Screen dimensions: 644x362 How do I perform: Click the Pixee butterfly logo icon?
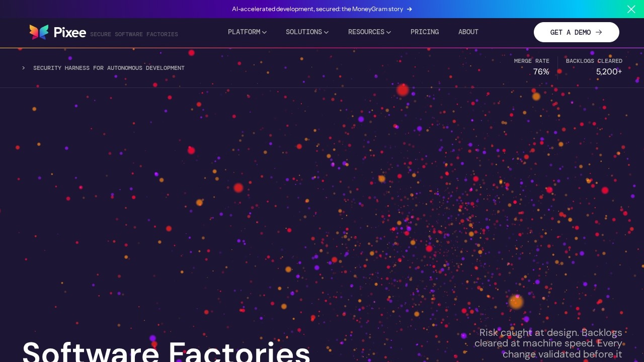click(39, 32)
